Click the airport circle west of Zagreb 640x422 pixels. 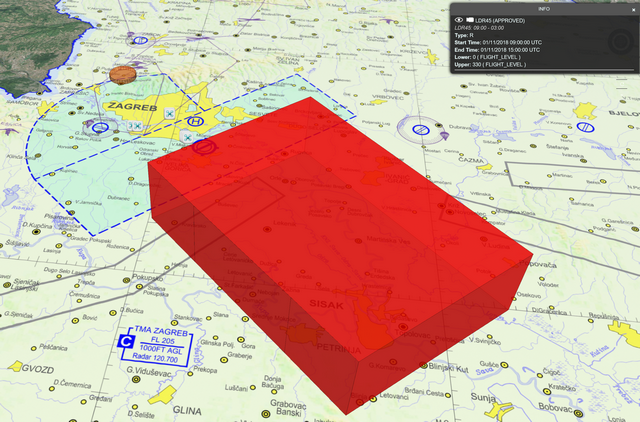tap(99, 127)
